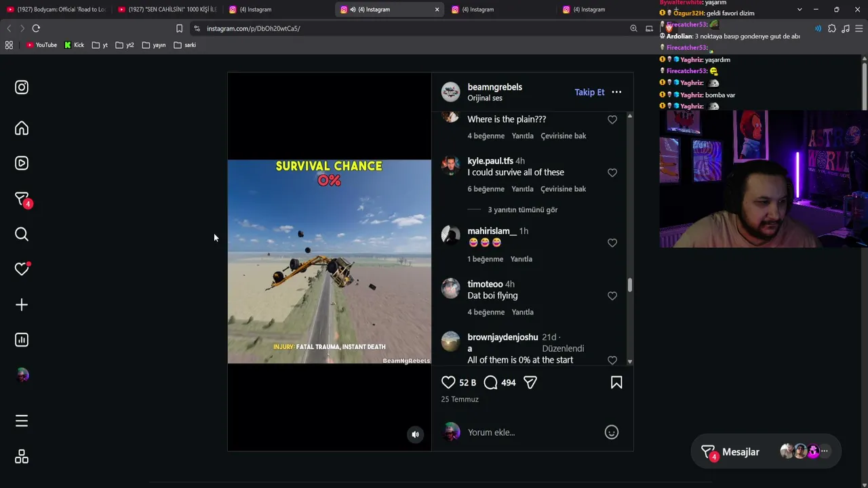Reply to kyle.paul.tfs's comment
The height and width of the screenshot is (488, 868).
tap(522, 189)
